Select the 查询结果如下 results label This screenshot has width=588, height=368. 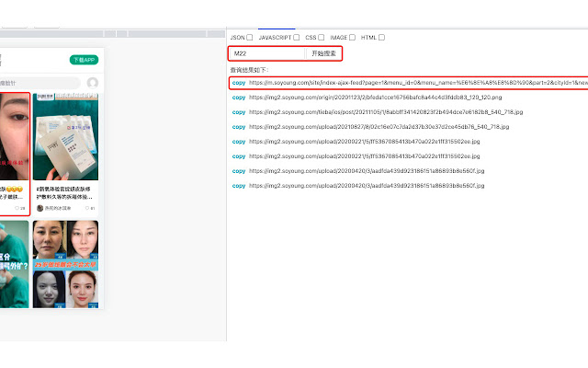click(249, 70)
